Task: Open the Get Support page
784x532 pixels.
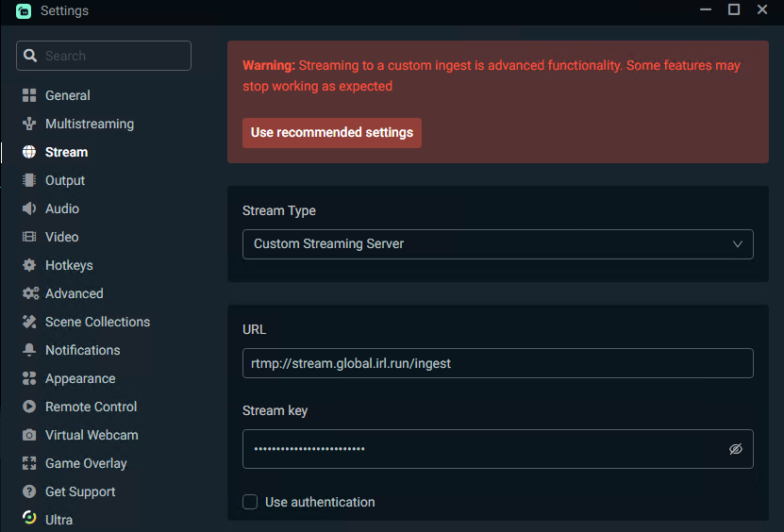Action: click(x=80, y=491)
